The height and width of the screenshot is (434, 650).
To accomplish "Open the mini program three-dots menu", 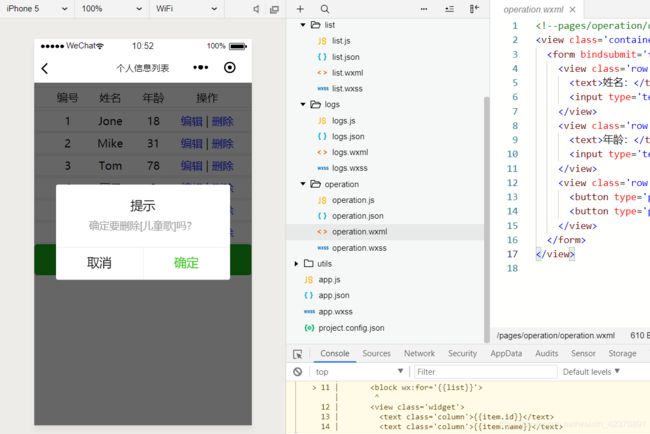I will pyautogui.click(x=201, y=68).
